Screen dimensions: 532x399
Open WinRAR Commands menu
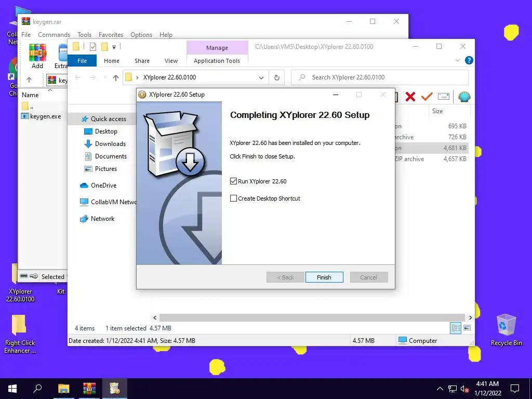coord(54,35)
